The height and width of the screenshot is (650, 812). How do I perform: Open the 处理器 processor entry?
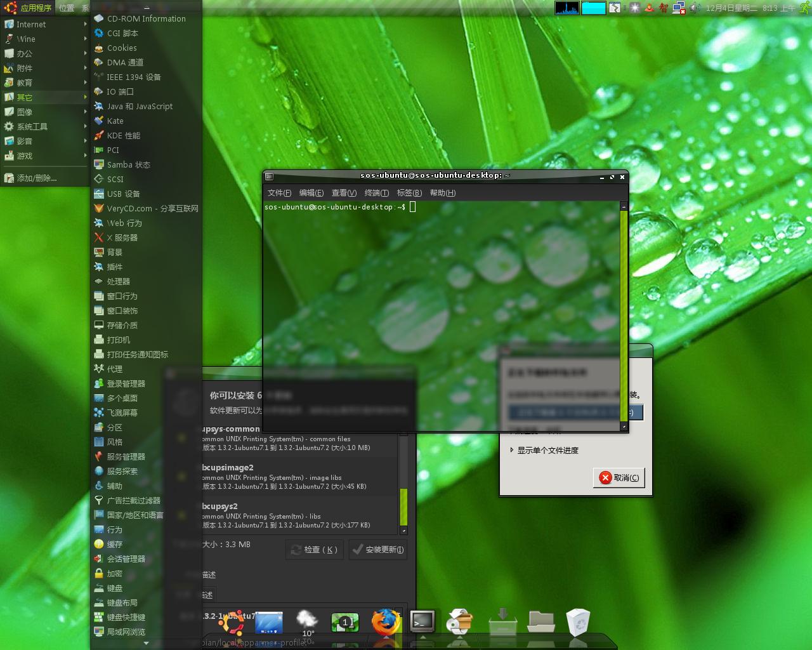(146, 281)
